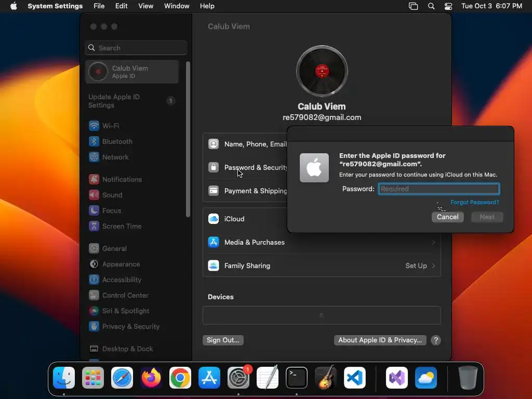Open Media & Purchases row
The height and width of the screenshot is (399, 532).
pyautogui.click(x=322, y=242)
